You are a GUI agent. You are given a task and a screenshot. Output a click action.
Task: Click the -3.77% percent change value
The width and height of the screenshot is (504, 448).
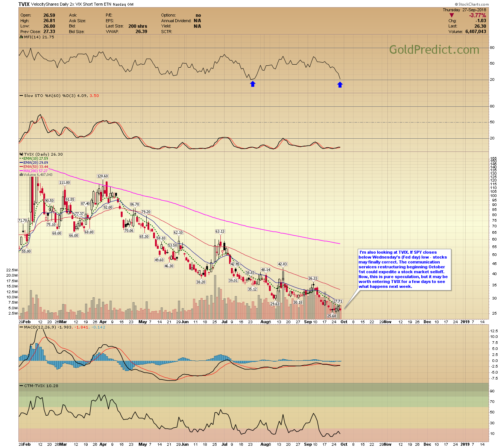point(477,15)
